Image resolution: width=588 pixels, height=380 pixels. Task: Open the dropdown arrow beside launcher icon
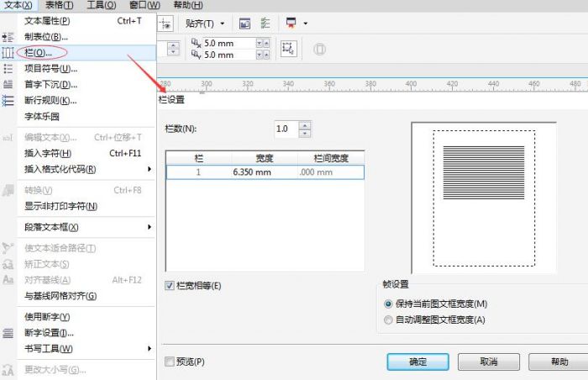[306, 24]
